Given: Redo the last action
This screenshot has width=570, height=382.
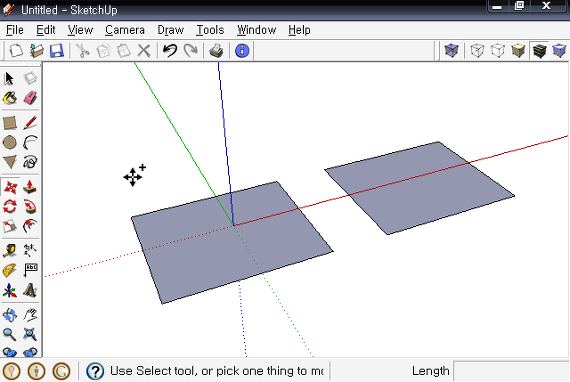Looking at the screenshot, I should (190, 51).
